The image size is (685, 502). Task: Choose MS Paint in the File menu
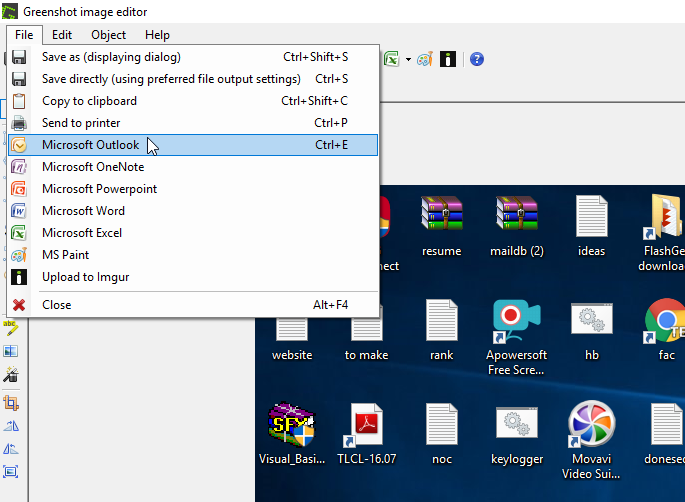pos(193,255)
